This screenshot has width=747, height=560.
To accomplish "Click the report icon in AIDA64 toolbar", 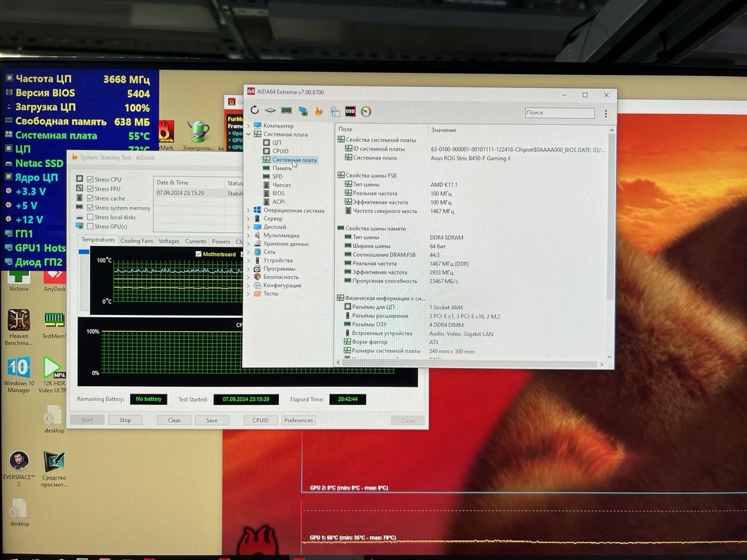I will [335, 111].
